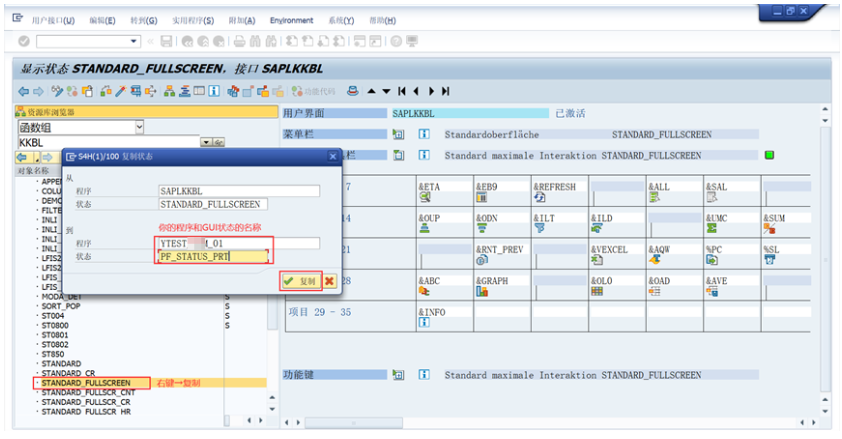Open the 实用程序(S) menu
This screenshot has height=439, width=842.
(193, 20)
